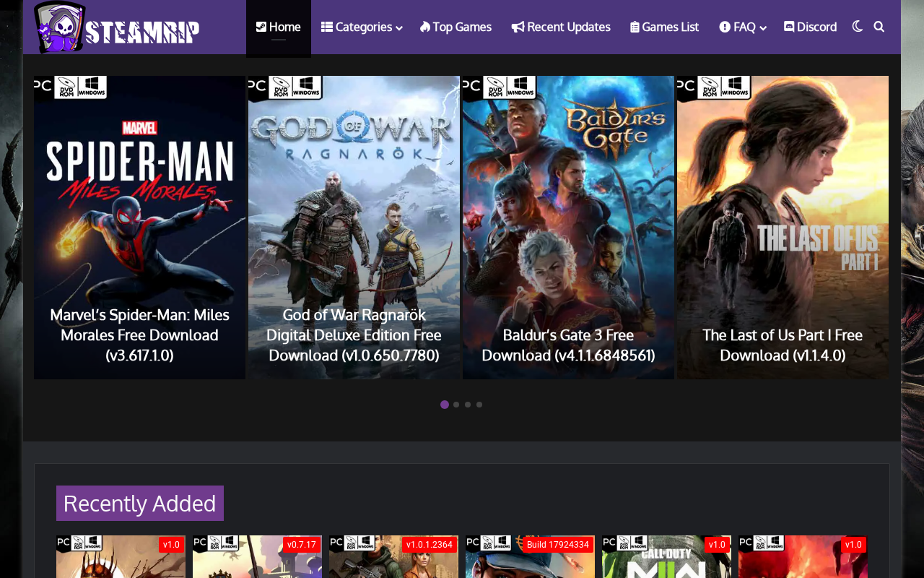Viewport: 924px width, 578px height.
Task: Click the Recent Updates megaphone icon
Action: [518, 27]
